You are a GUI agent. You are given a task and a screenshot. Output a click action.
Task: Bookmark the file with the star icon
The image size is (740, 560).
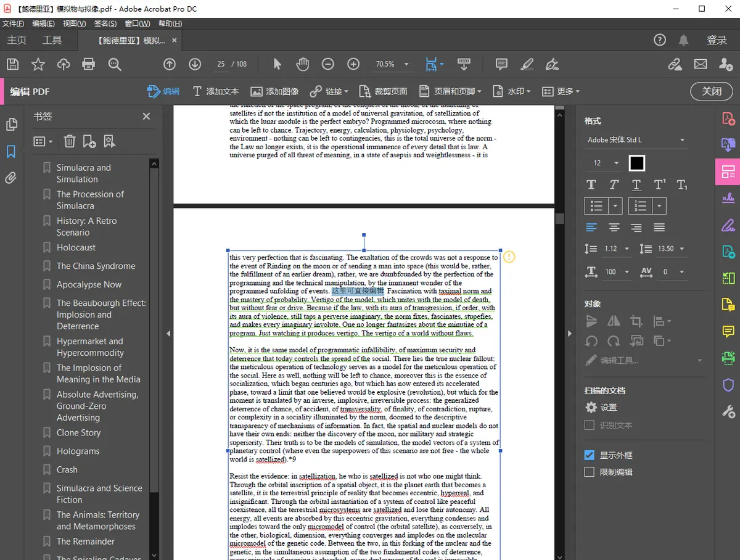[x=38, y=64]
